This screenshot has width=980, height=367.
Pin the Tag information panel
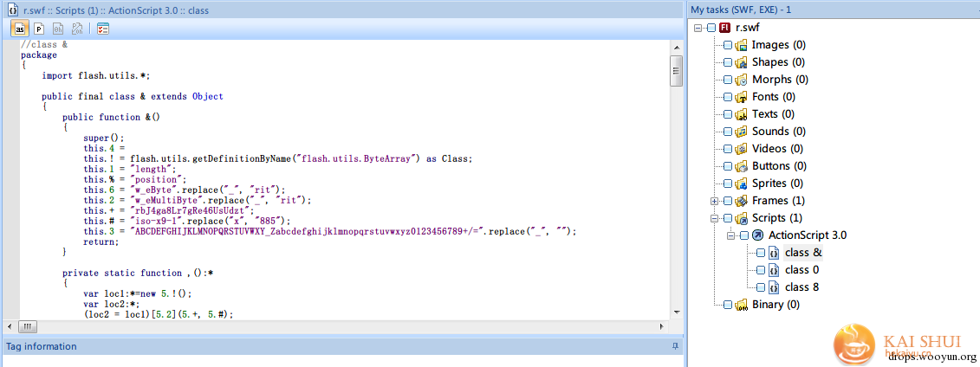[x=675, y=346]
